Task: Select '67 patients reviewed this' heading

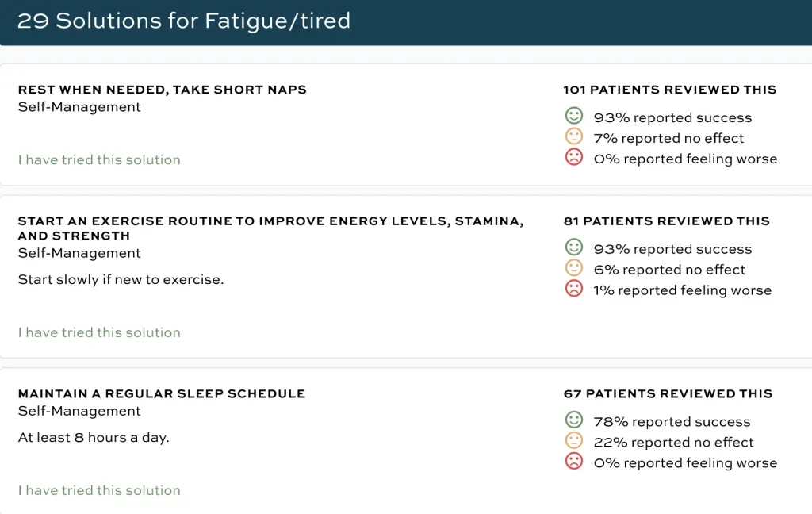Action: pyautogui.click(x=668, y=393)
